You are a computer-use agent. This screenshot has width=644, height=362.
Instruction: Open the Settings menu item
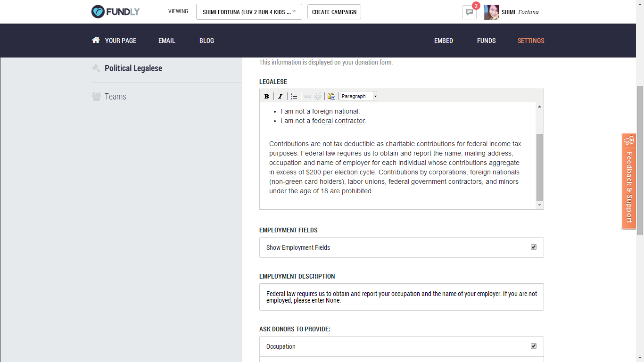pos(531,41)
